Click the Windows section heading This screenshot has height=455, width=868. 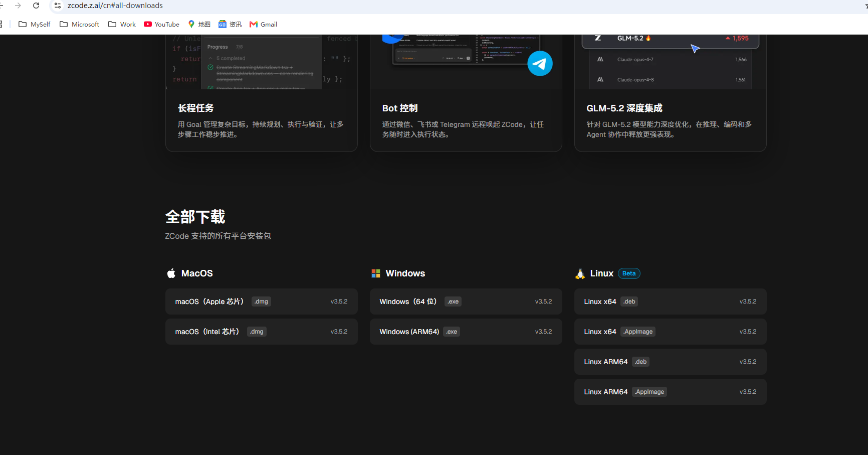pyautogui.click(x=405, y=273)
